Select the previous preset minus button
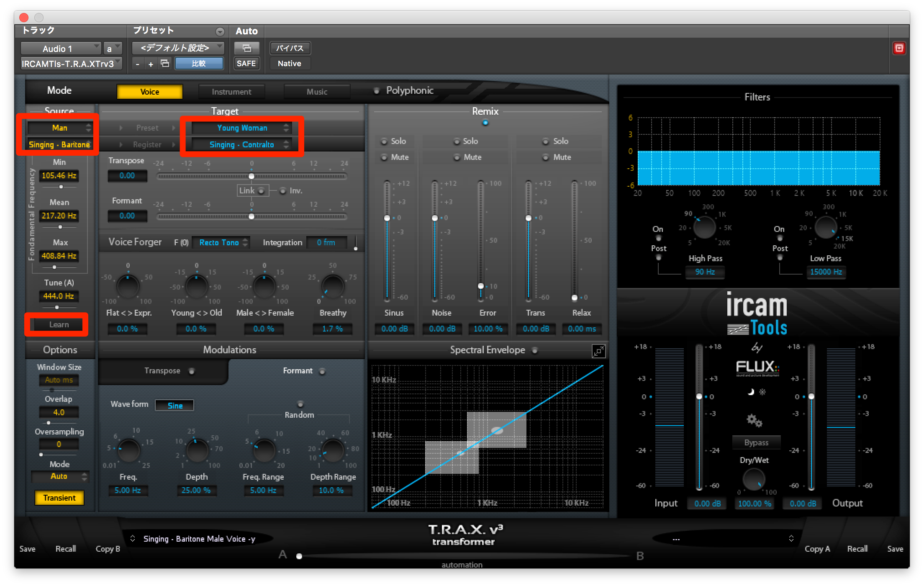Screen dimensions: 924x586 [137, 64]
